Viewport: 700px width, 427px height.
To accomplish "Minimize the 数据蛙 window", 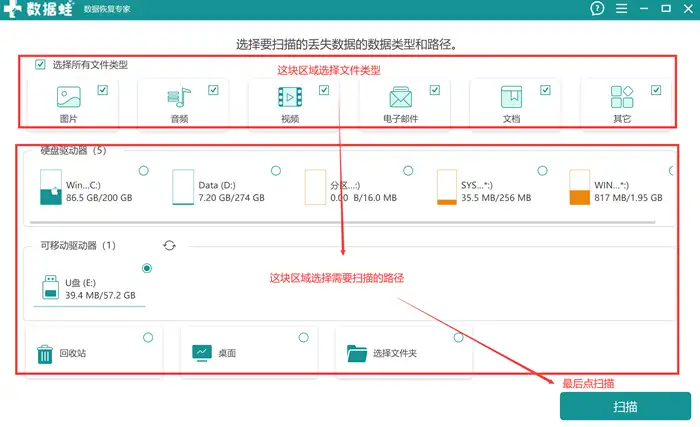I will pos(644,8).
